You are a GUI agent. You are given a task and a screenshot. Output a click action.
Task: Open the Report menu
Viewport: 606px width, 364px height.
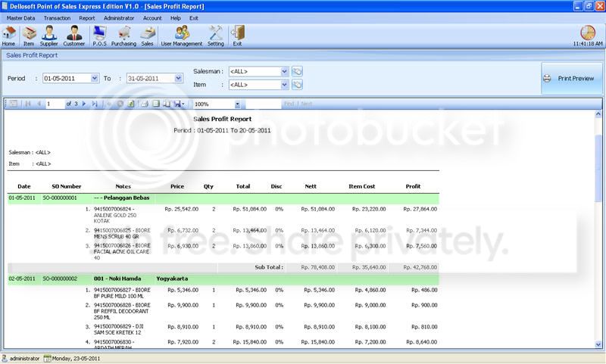pyautogui.click(x=86, y=18)
